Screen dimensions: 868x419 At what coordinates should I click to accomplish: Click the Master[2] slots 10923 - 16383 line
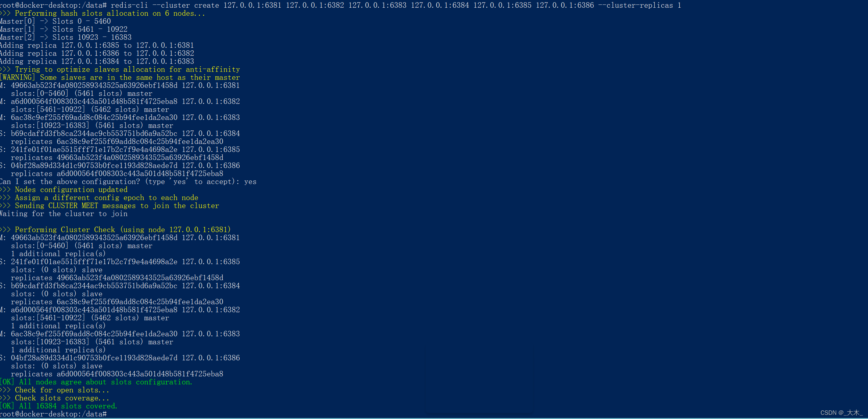tap(66, 38)
